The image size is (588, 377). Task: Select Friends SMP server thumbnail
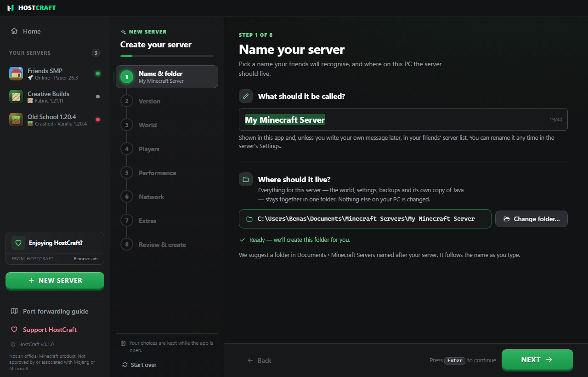tap(16, 74)
